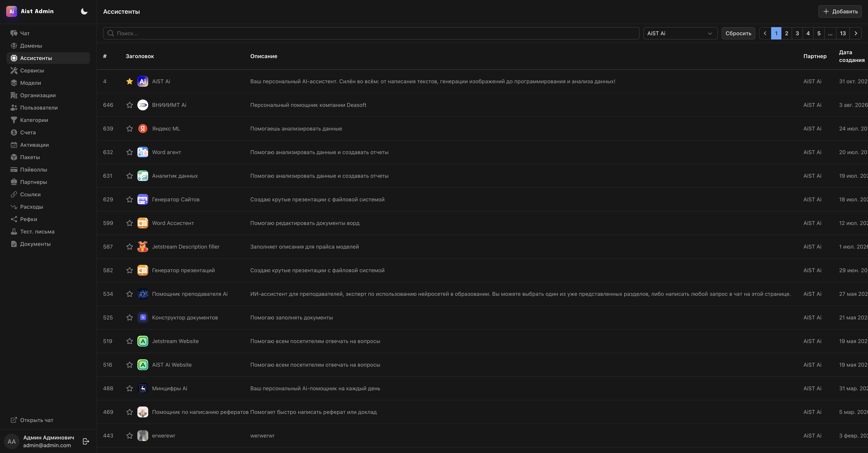Focus the Поиск search field
868x453 pixels.
pyautogui.click(x=371, y=33)
